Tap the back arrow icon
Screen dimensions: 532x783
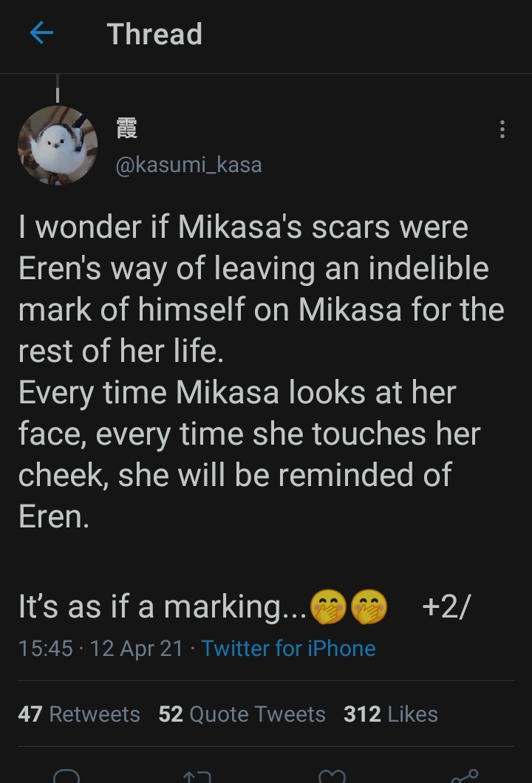coord(41,34)
